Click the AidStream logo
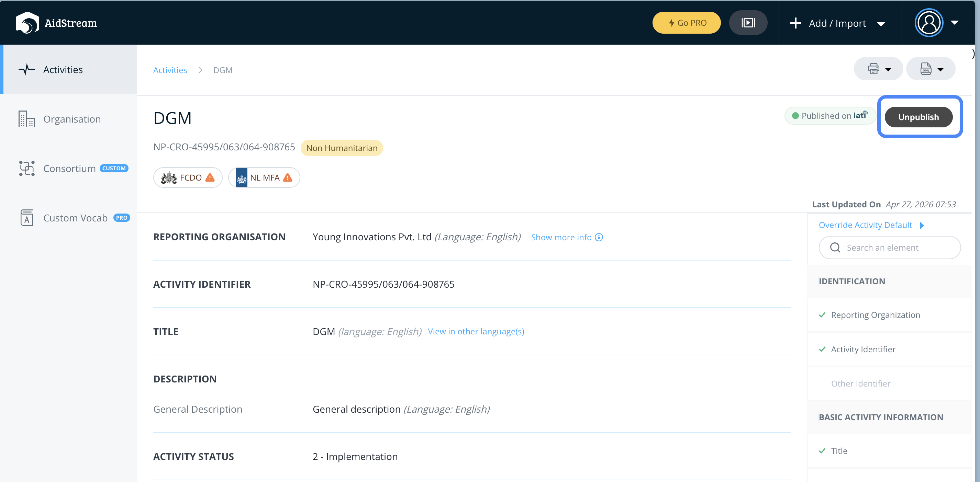This screenshot has width=980, height=482. click(56, 23)
